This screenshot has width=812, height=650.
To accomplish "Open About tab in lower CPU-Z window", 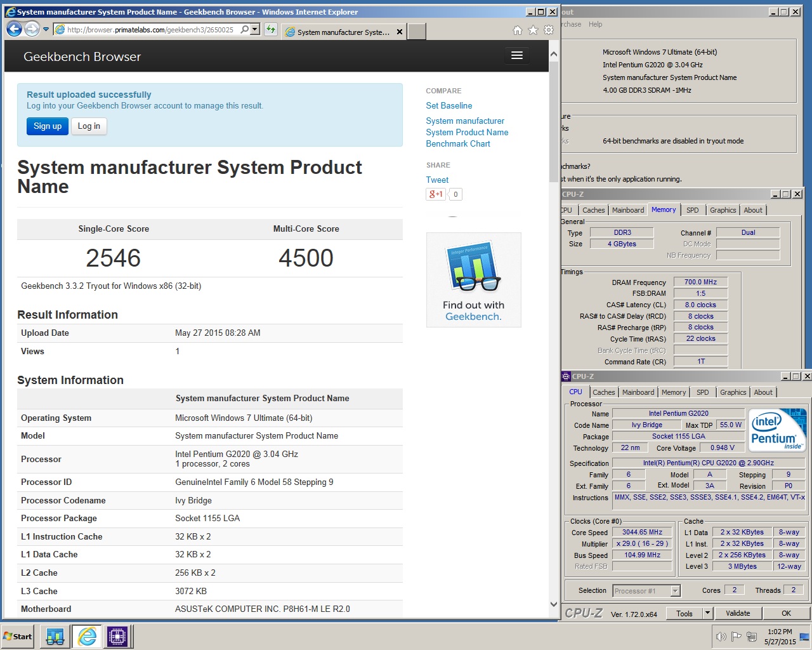I will click(x=763, y=392).
